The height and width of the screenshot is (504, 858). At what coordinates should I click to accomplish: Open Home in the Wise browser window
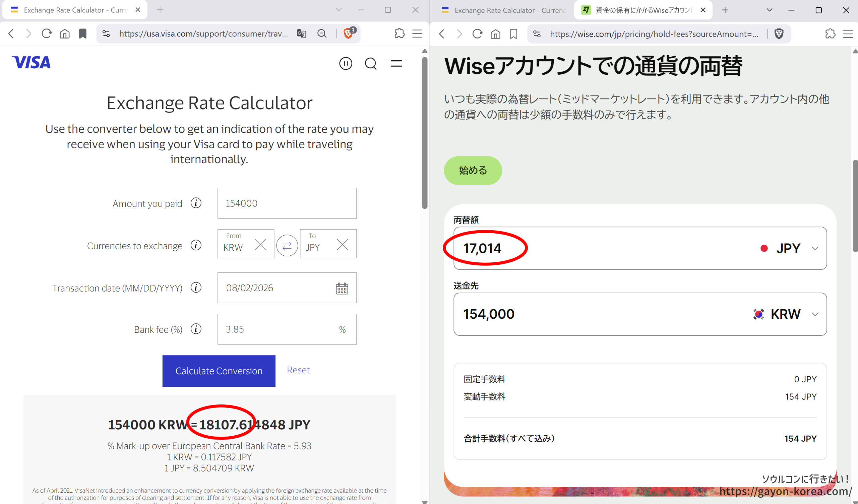[x=495, y=34]
